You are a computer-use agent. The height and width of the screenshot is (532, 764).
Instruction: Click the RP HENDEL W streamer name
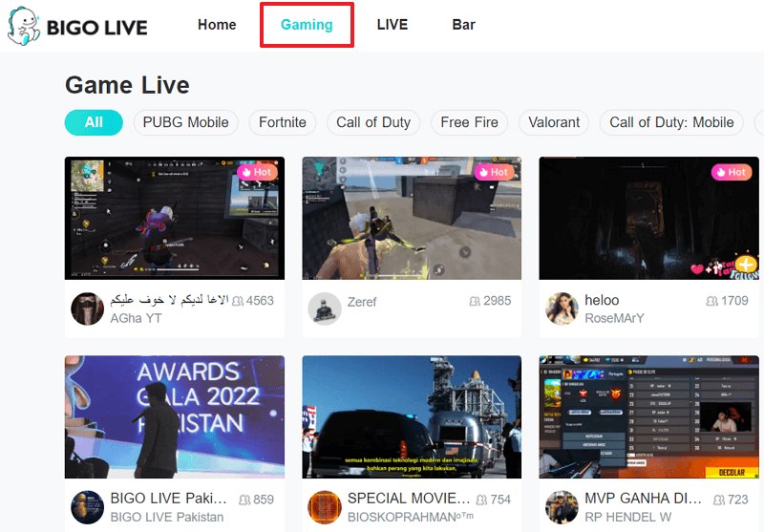[628, 517]
